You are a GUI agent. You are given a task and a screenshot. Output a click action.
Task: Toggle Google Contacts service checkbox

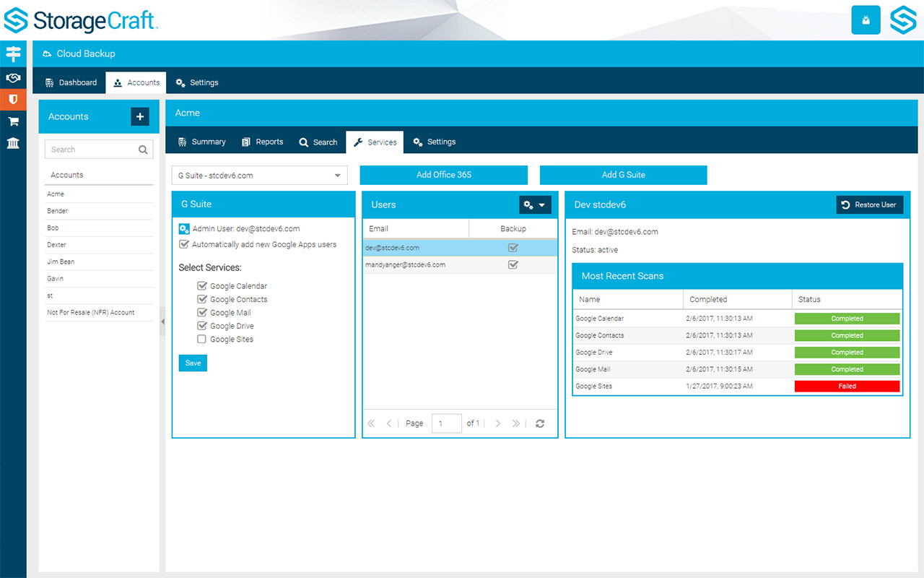202,299
